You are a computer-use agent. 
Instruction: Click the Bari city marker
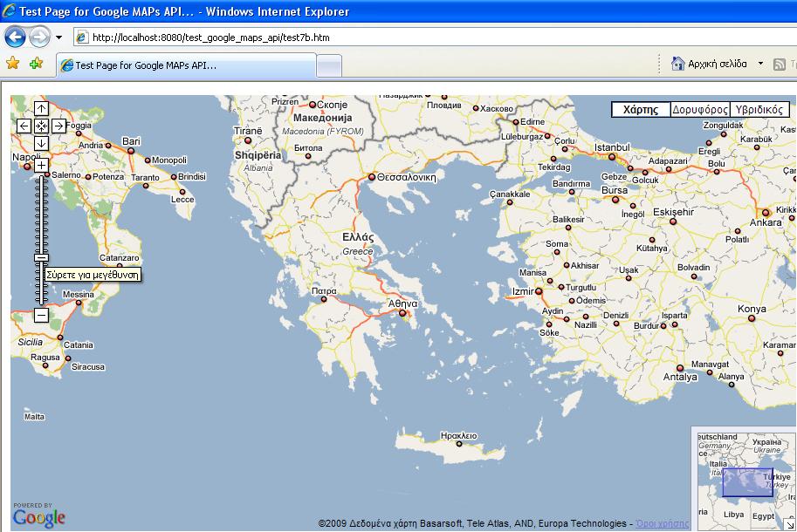(x=131, y=151)
